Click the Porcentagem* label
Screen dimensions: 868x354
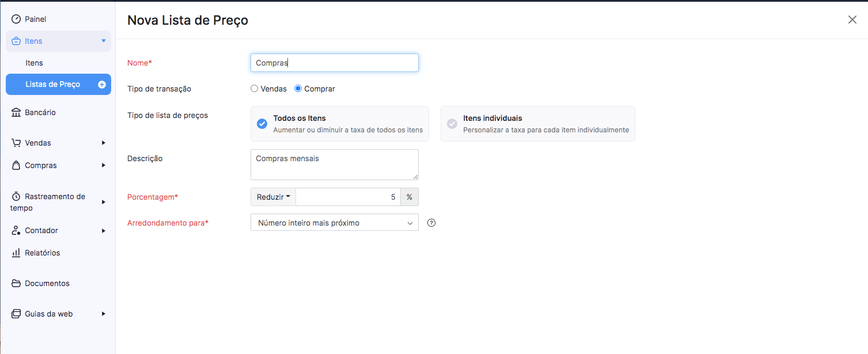153,197
